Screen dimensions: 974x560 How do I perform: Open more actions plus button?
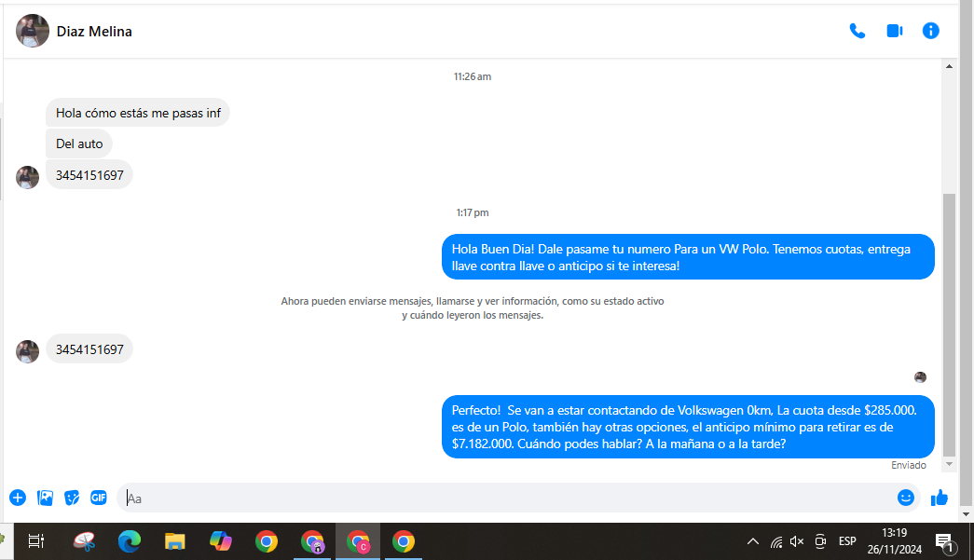(x=18, y=498)
